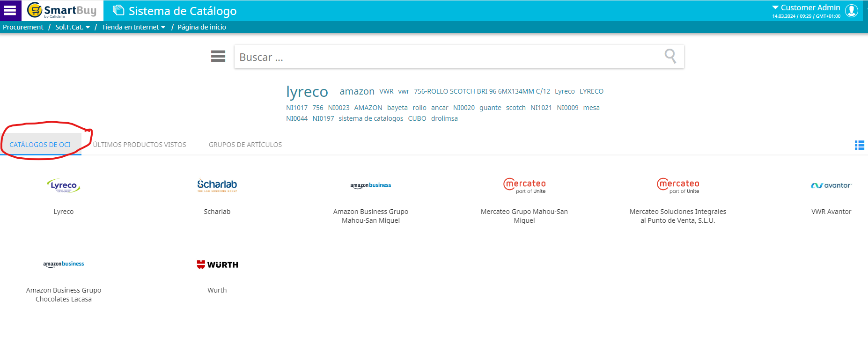Go to Página de inicio breadcrumb
868x352 pixels.
[202, 27]
